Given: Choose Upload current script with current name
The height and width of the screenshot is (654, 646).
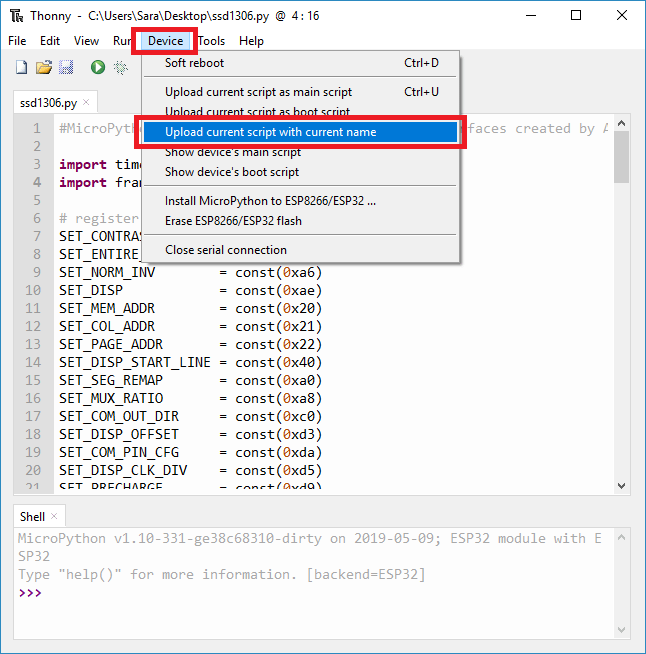Looking at the screenshot, I should click(x=270, y=132).
